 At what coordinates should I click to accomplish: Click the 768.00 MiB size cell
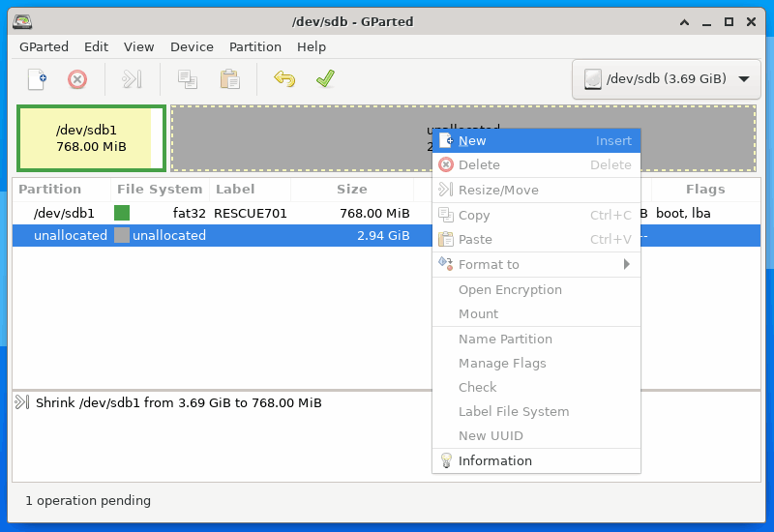pyautogui.click(x=374, y=213)
